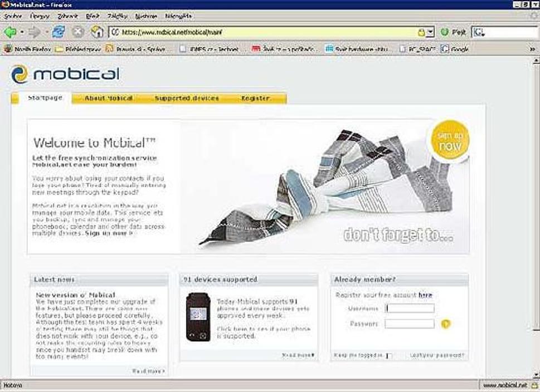Screen dimensions: 540x392
Task: Open the Přehled zpráv bookmark folder
Action: click(78, 49)
